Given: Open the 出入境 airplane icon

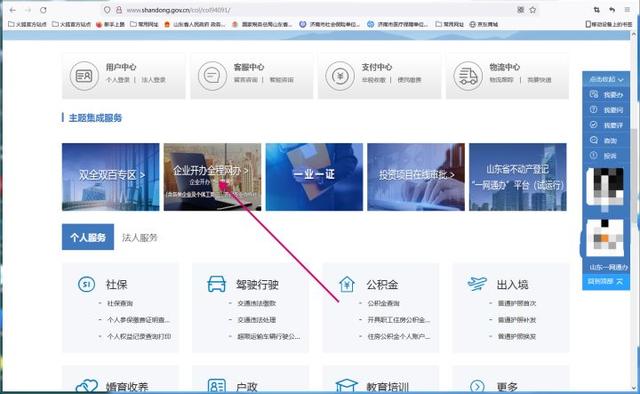Looking at the screenshot, I should point(477,284).
